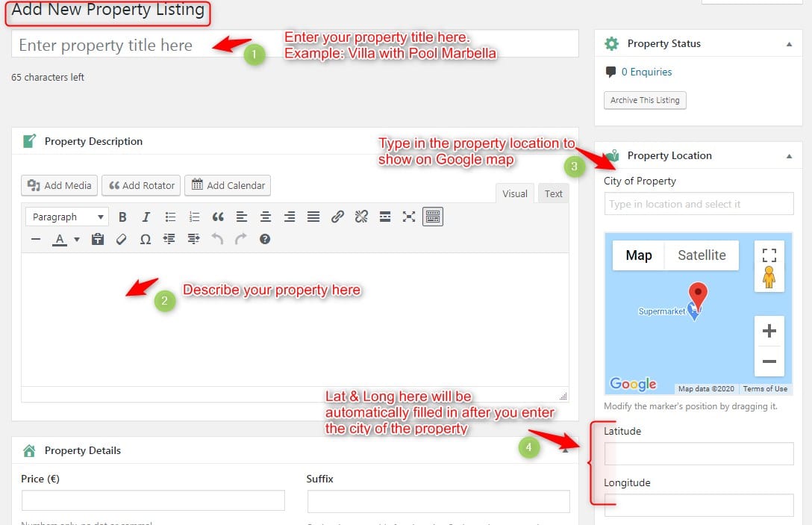
Task: Apply italic formatting in the editor
Action: point(146,217)
